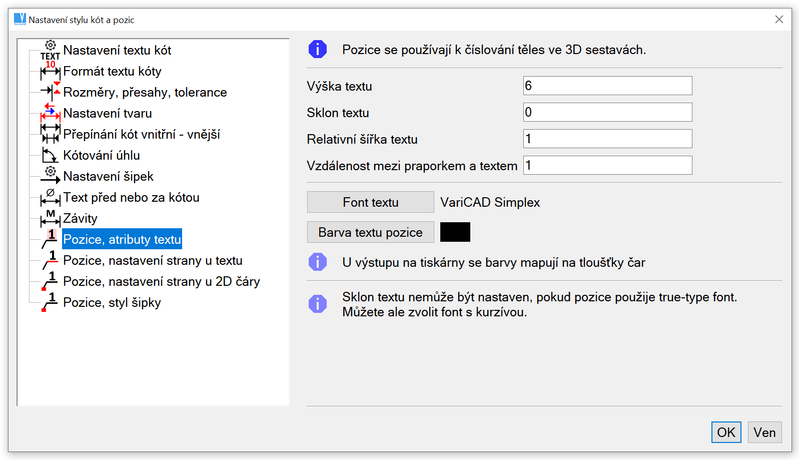Select the Rozměry, přesahy, tolerance icon
Viewport: 799px width, 460px height.
pyautogui.click(x=50, y=92)
